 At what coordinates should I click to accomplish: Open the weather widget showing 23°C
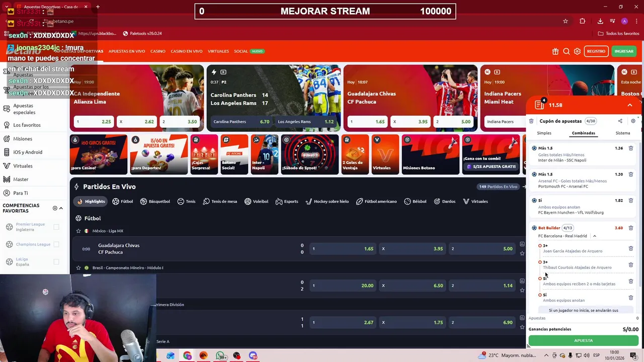[x=507, y=355]
